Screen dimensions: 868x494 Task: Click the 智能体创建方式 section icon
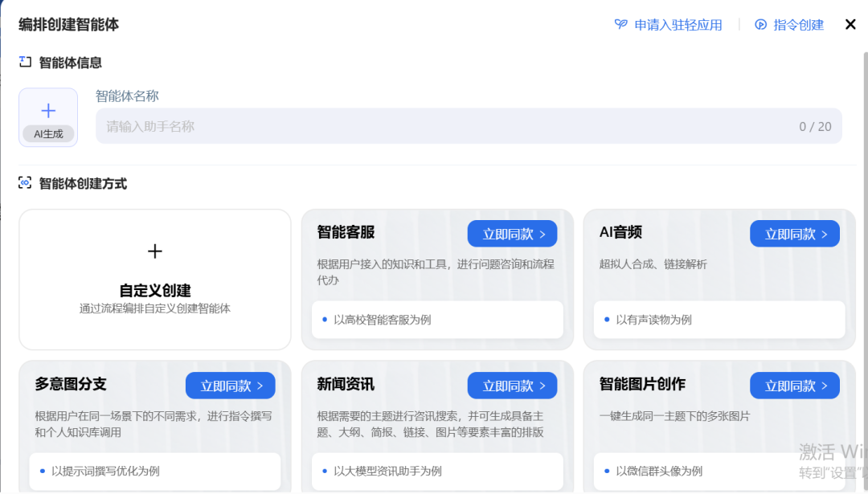coord(25,182)
